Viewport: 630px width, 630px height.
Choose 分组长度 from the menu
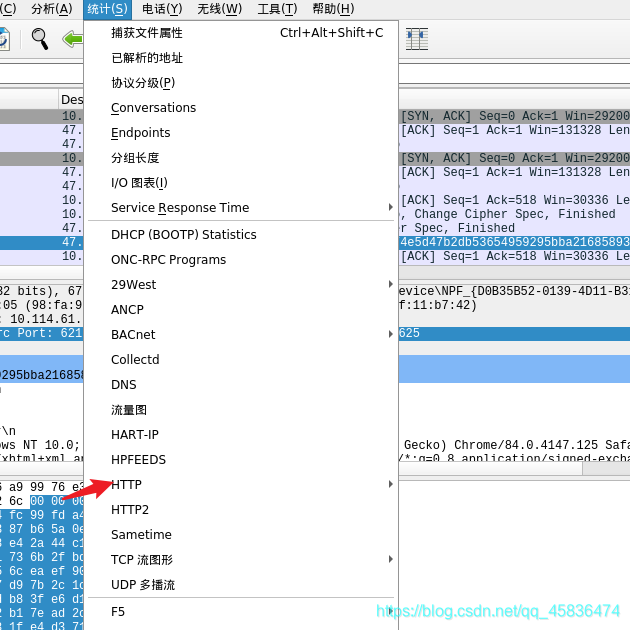[x=241, y=158]
